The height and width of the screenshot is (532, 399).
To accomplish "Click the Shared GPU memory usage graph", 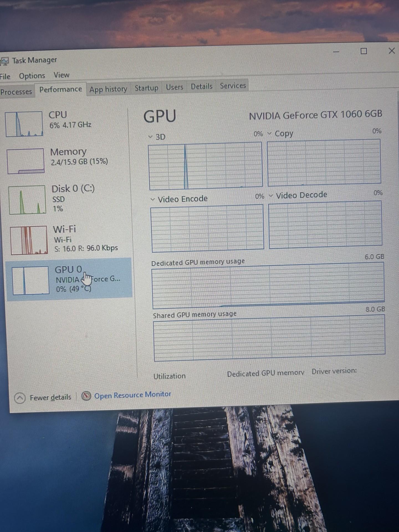I will [x=270, y=338].
